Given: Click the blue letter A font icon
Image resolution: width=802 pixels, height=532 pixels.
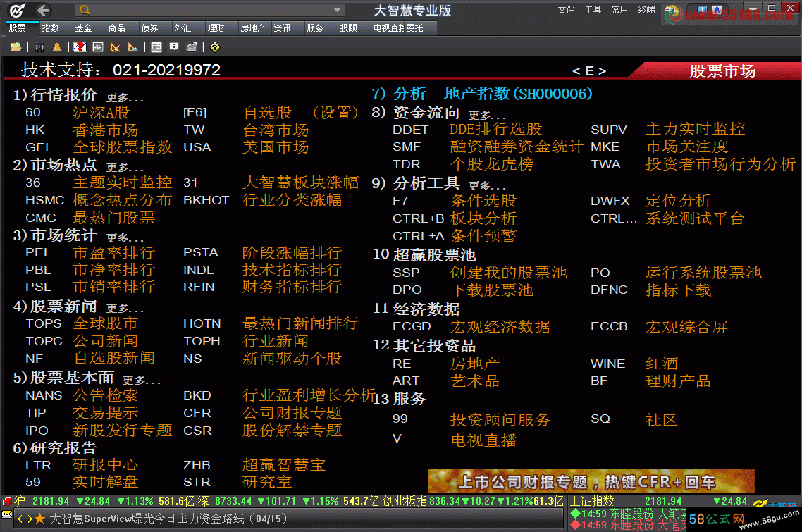Looking at the screenshot, I should pos(717,10).
